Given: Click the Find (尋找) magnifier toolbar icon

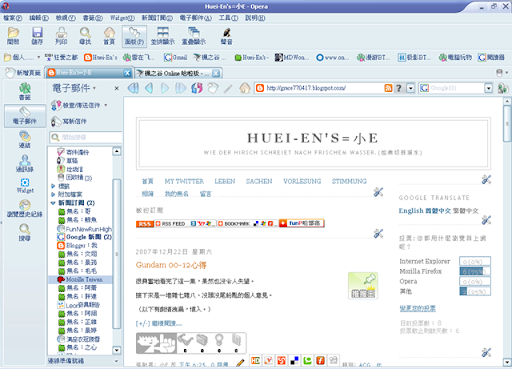Looking at the screenshot, I should [85, 36].
